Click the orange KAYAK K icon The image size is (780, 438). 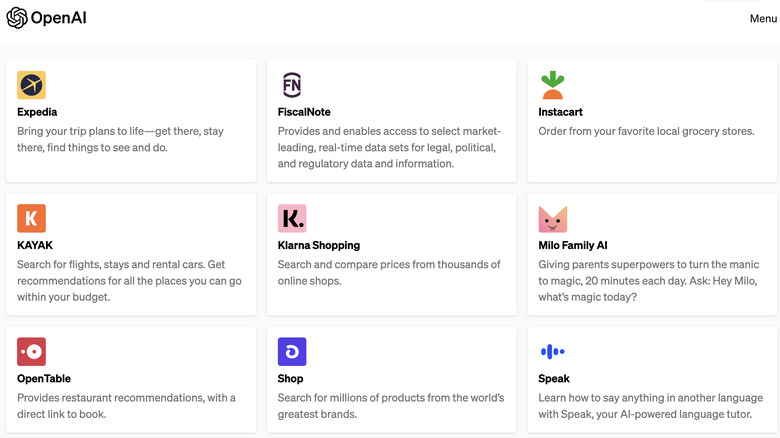[31, 218]
